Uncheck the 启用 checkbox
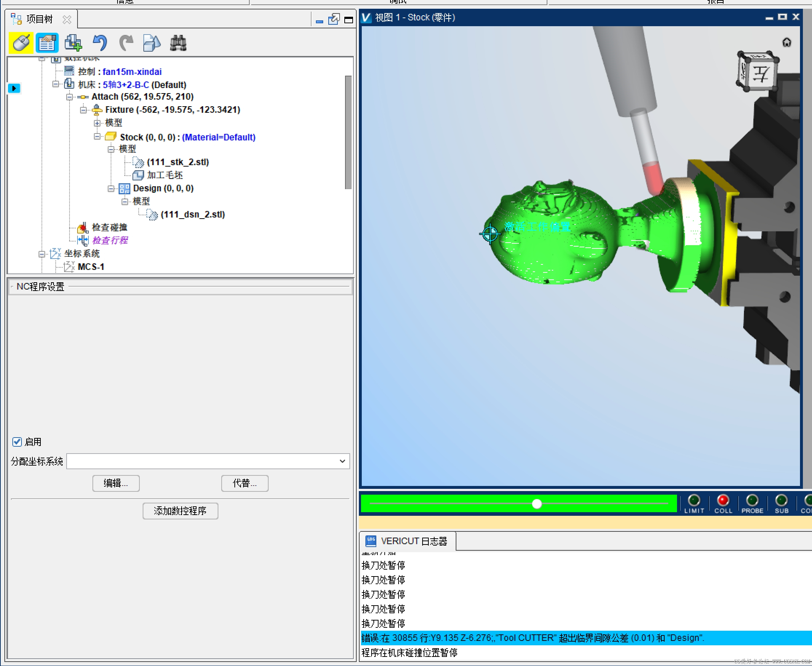 (17, 442)
